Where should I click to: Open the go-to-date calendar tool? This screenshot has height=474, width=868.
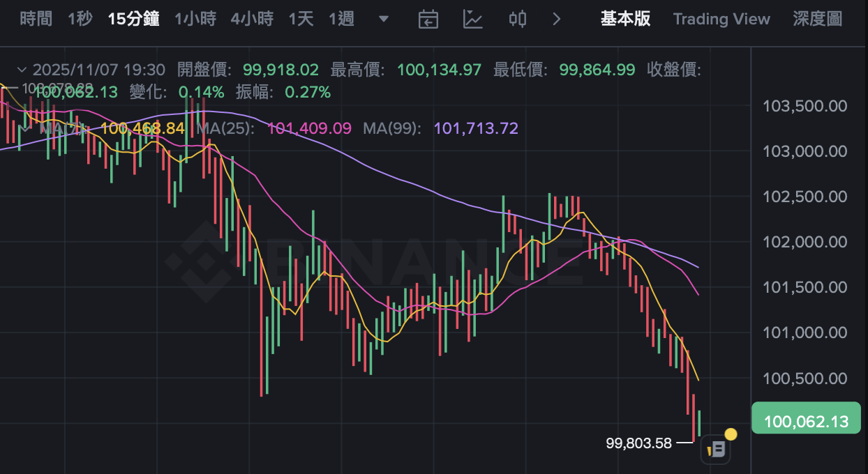click(x=428, y=19)
